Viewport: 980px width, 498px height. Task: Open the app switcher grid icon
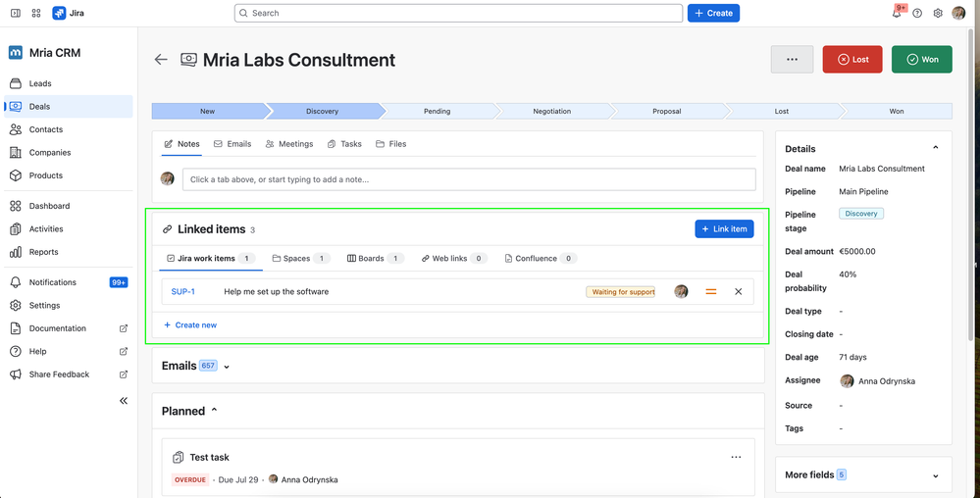point(36,13)
